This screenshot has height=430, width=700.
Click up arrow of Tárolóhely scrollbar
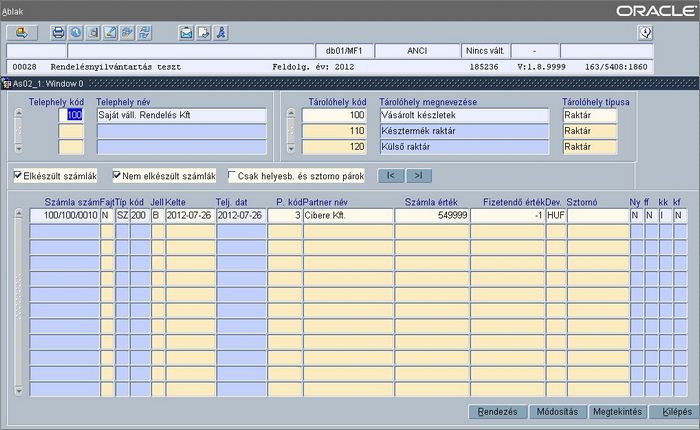tap(291, 113)
